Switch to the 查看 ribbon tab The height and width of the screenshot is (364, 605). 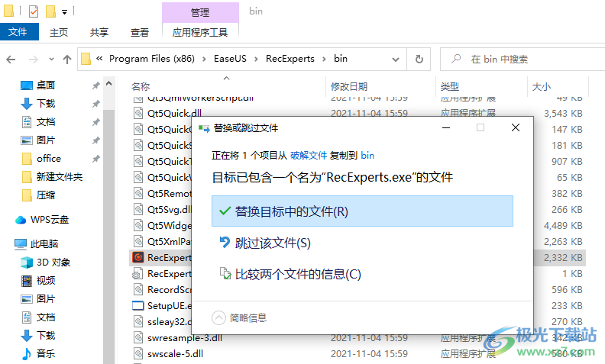pos(140,32)
